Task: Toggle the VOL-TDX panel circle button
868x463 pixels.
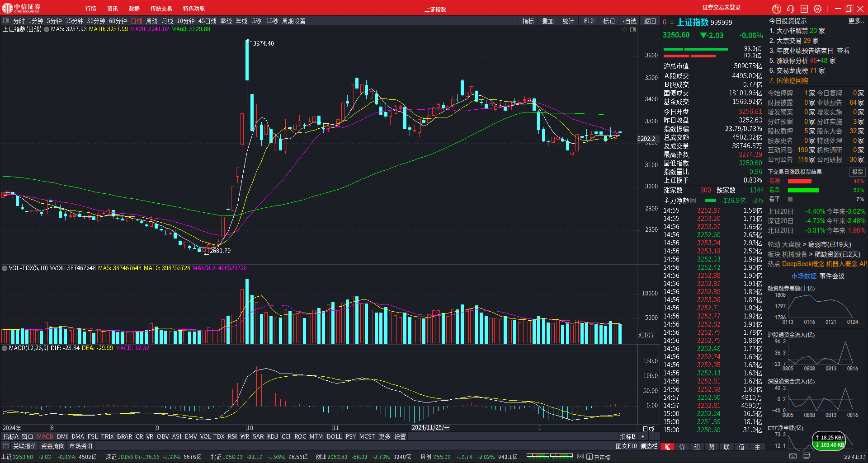Action: 5,268
